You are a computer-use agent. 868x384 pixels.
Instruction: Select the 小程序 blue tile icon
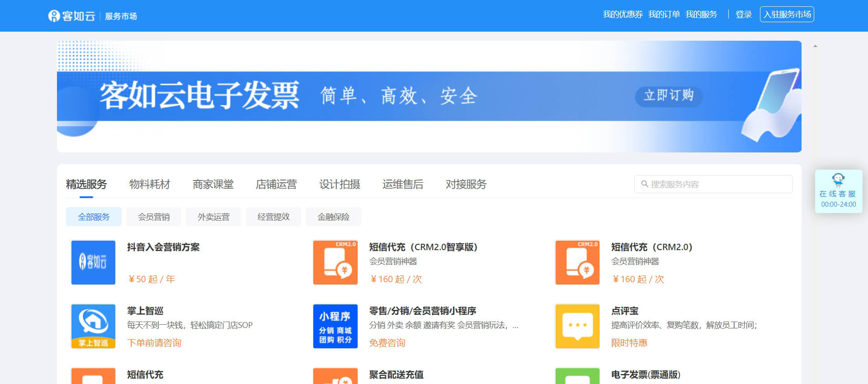point(335,326)
